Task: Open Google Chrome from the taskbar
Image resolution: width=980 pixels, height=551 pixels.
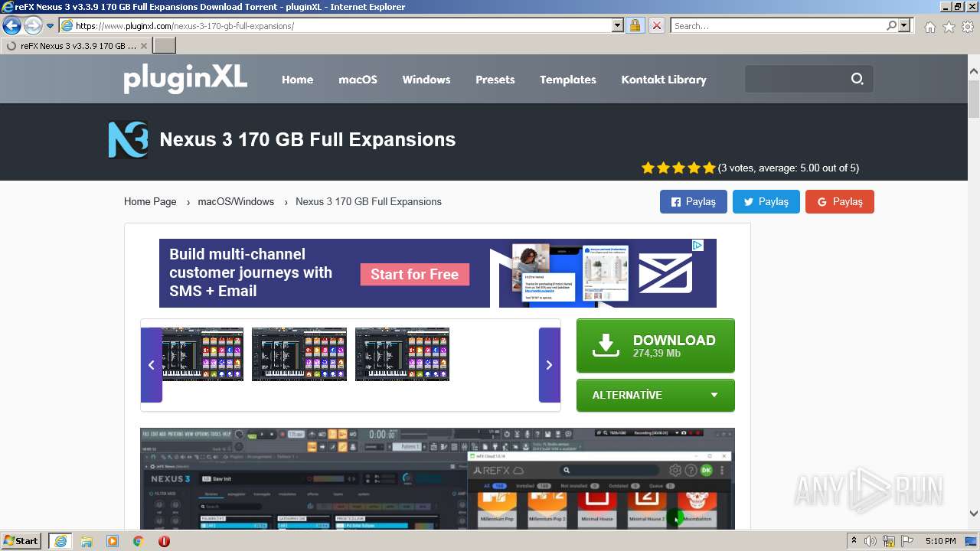Action: [x=139, y=541]
